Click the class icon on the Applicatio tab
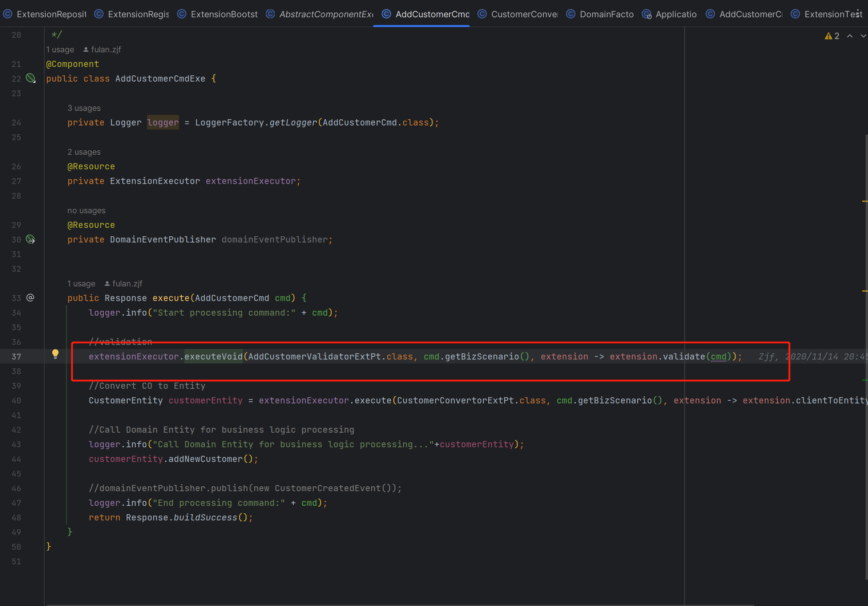The image size is (868, 606). click(x=647, y=14)
